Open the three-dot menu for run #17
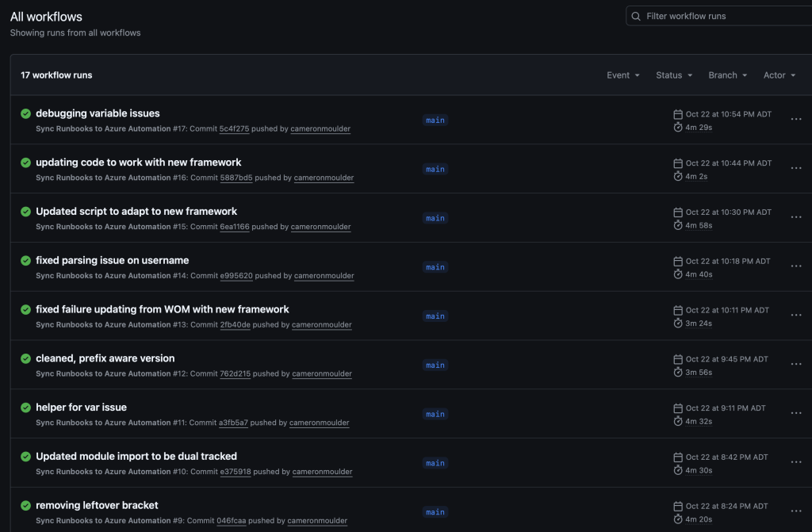Screen dimensions: 812x532 [796, 120]
